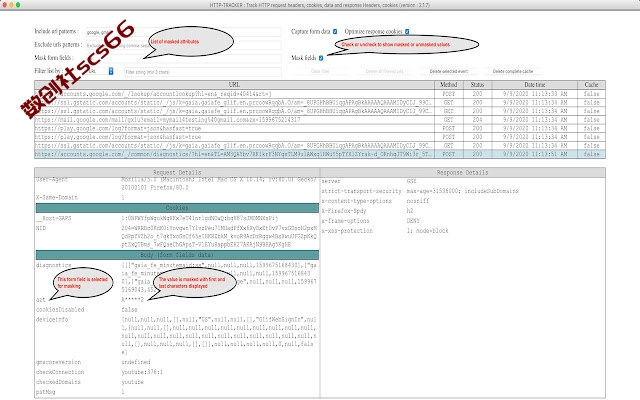Click the pstMsg field label
640x400 pixels.
click(45, 392)
